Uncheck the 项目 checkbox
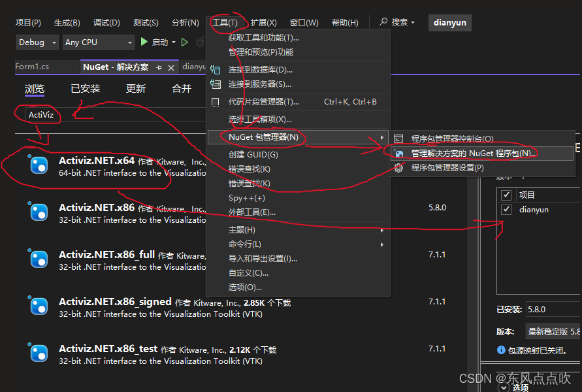The width and height of the screenshot is (582, 392). pyautogui.click(x=506, y=194)
